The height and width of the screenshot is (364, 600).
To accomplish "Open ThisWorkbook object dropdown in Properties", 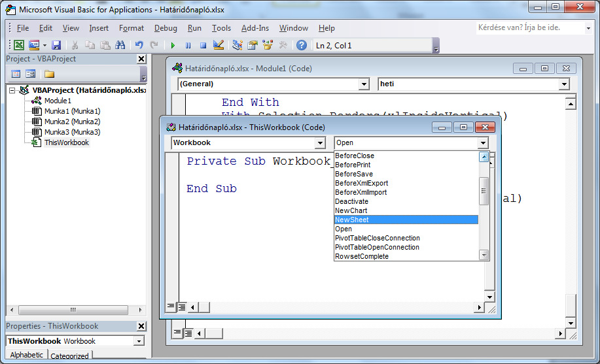I will tap(139, 341).
